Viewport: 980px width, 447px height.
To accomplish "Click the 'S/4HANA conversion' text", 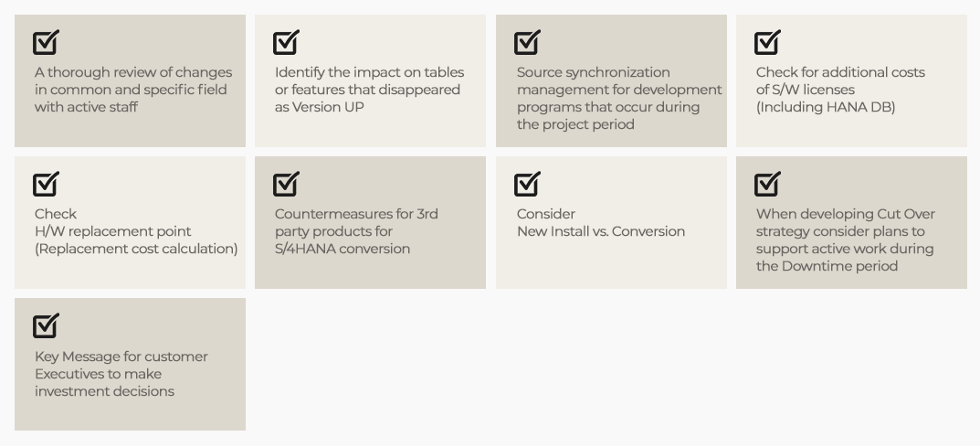I will [342, 249].
